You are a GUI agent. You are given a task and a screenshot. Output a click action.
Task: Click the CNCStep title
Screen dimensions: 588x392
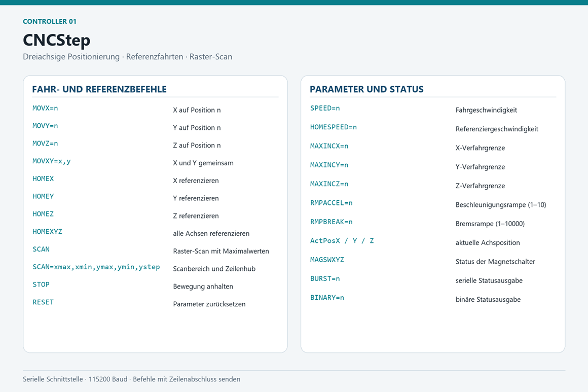click(x=57, y=40)
